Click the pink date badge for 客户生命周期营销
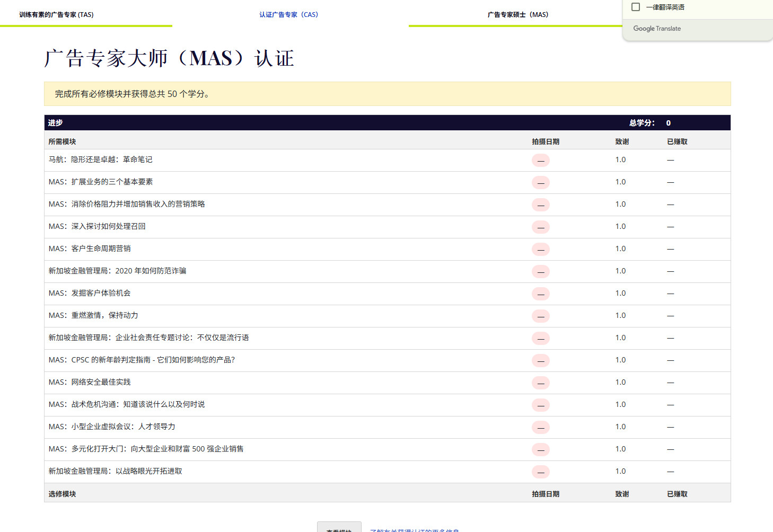 [540, 250]
